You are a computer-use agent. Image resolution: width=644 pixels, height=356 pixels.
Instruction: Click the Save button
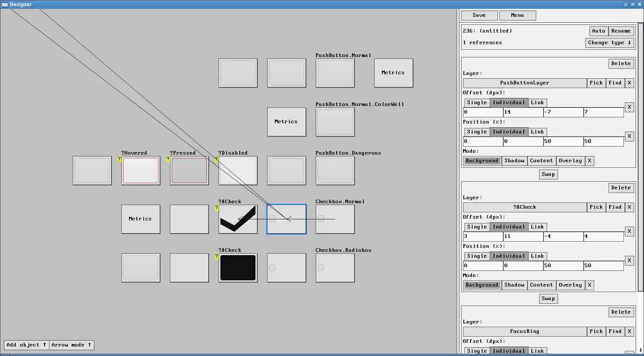[479, 15]
